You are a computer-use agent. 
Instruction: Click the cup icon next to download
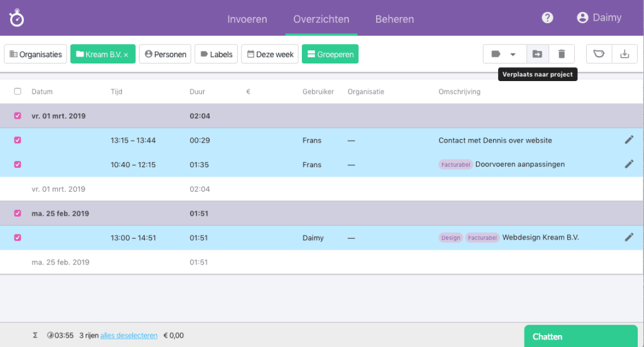(599, 54)
